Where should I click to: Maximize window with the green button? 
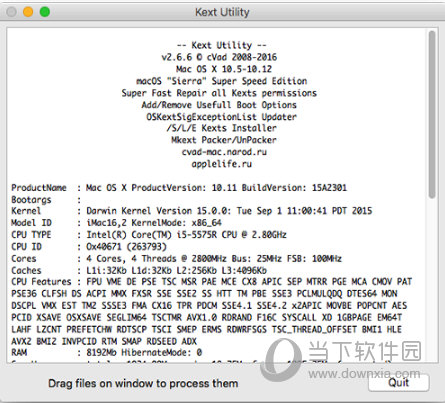[x=45, y=12]
